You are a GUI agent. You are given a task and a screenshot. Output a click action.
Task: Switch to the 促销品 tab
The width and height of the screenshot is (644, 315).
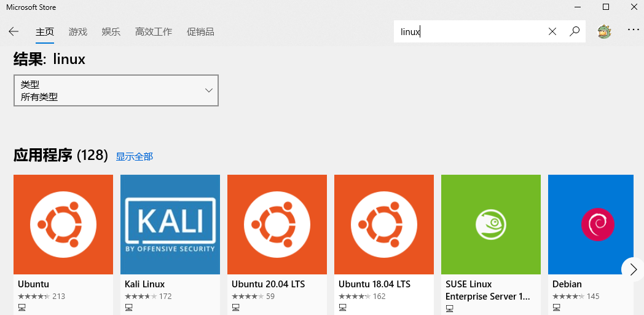pos(200,31)
